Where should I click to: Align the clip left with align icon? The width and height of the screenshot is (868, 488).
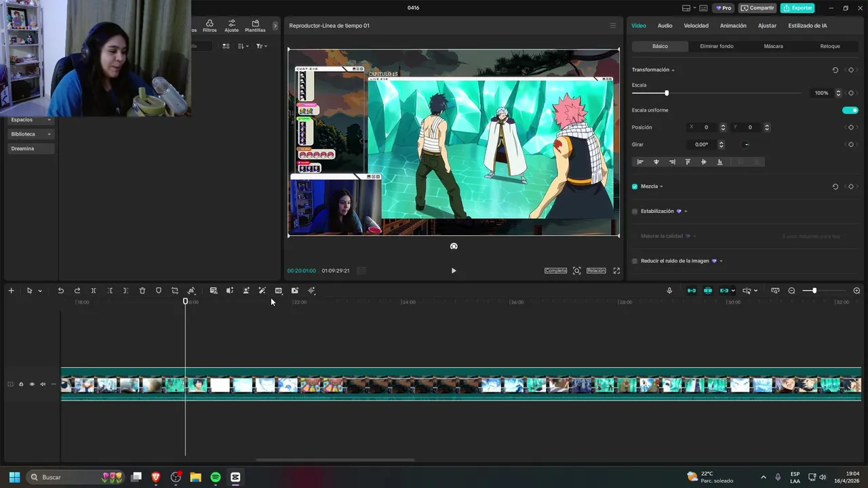pyautogui.click(x=640, y=162)
